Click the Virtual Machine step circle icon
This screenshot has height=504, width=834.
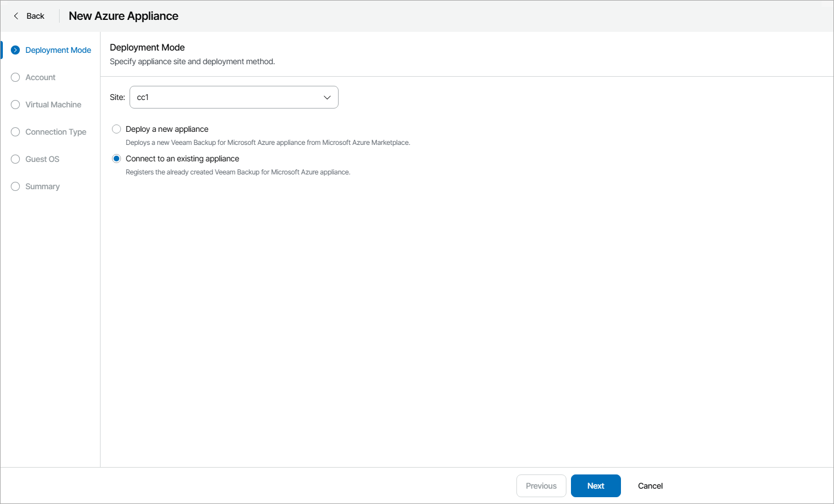point(15,105)
